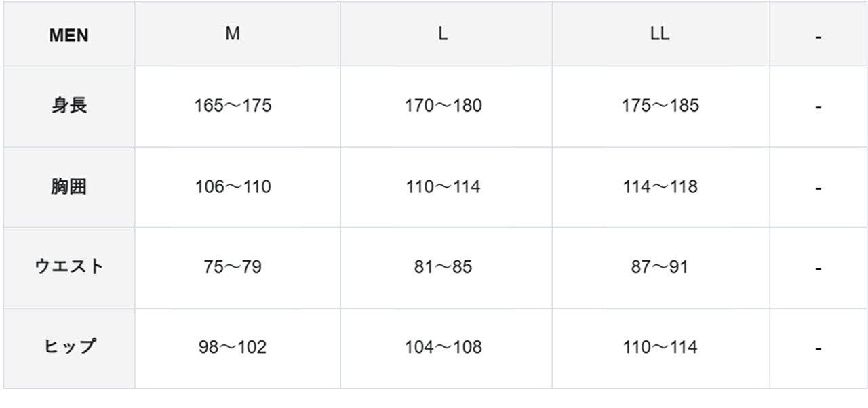Click the 75～79 waist cell
Image resolution: width=868 pixels, height=408 pixels.
click(233, 267)
